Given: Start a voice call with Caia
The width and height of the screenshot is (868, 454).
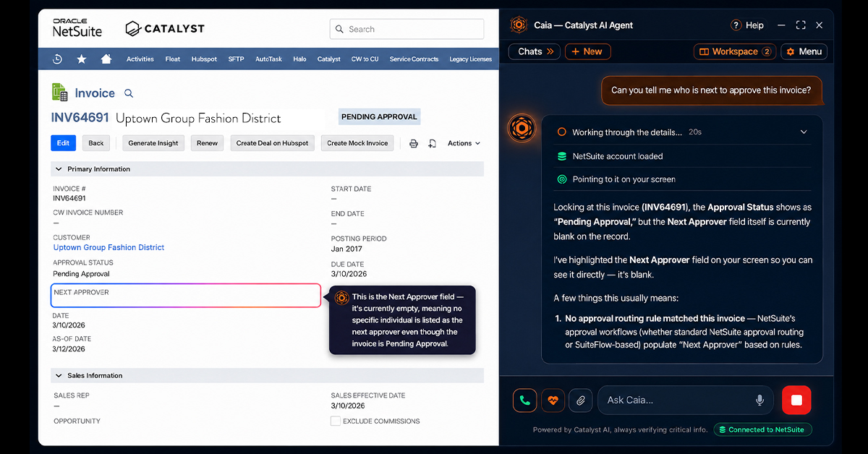Looking at the screenshot, I should (525, 400).
